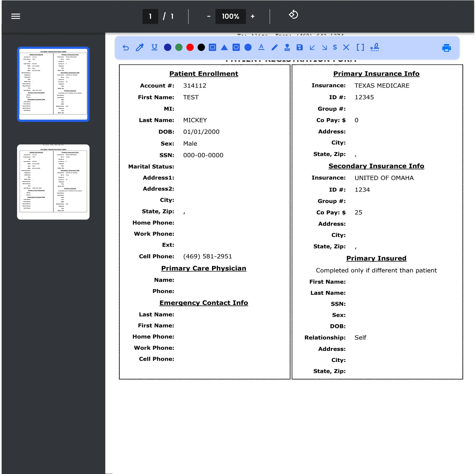The height and width of the screenshot is (474, 476).
Task: Select the signature strikeout tool
Action: point(374,47)
